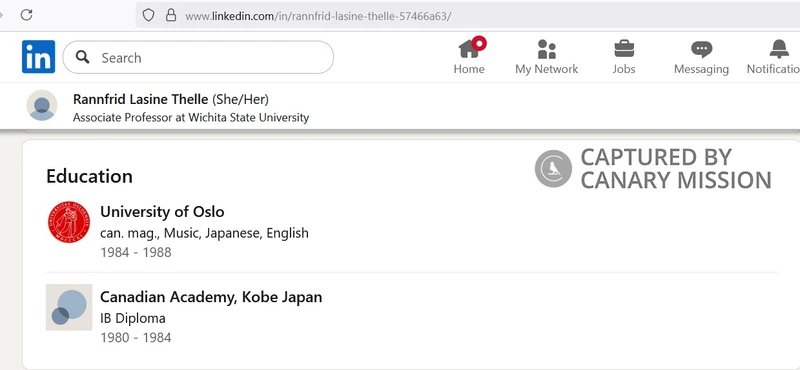Click the name Rannfrid Lasine Thelle
The image size is (800, 370).
tap(140, 99)
